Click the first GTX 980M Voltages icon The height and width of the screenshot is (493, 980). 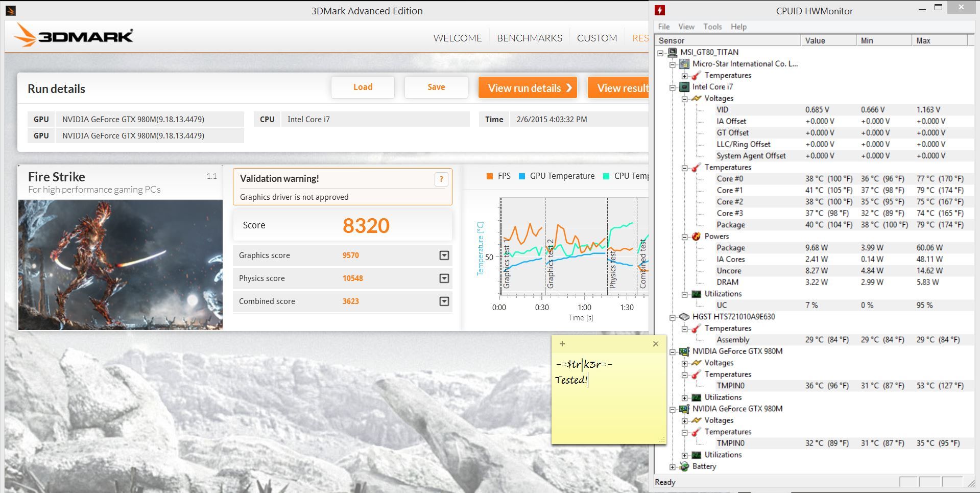[x=696, y=363]
